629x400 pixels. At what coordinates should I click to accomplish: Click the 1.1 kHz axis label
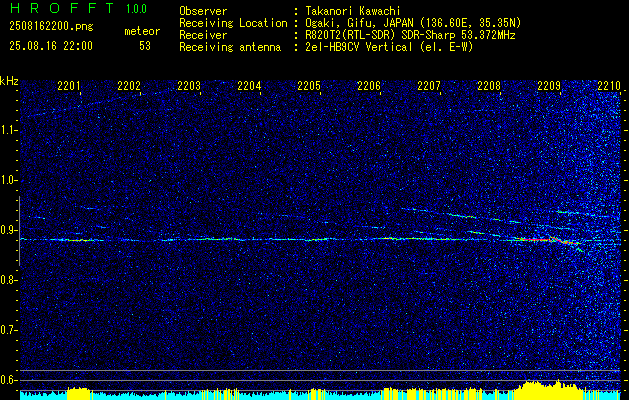click(x=8, y=130)
